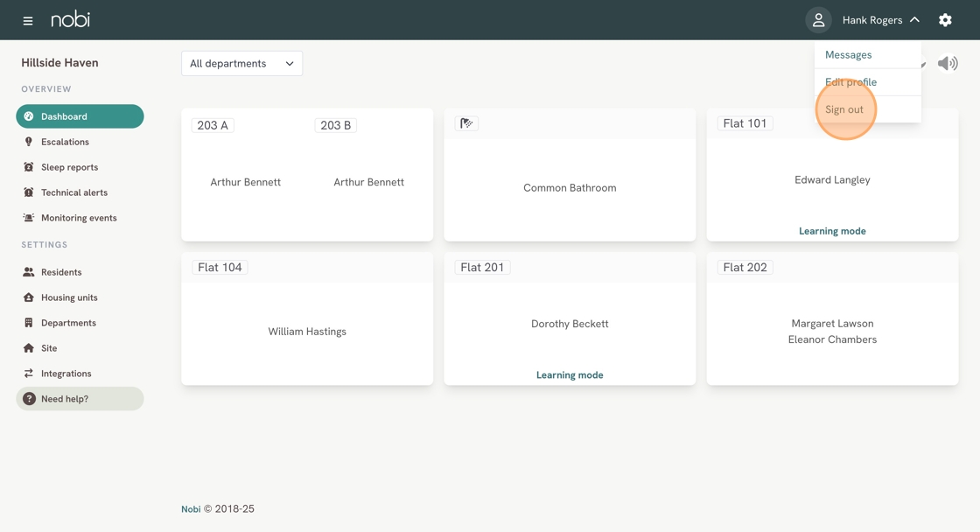Open the Housing units settings
This screenshot has height=532, width=980.
click(69, 297)
